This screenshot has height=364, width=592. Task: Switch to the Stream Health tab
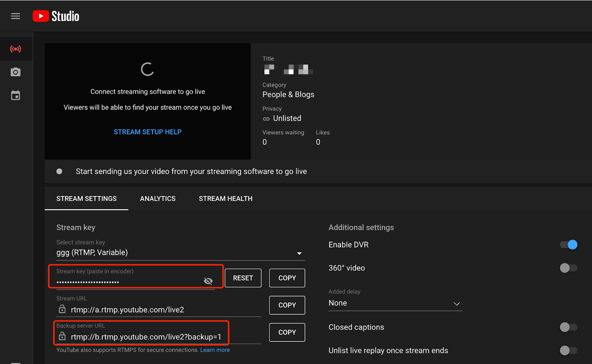point(225,199)
